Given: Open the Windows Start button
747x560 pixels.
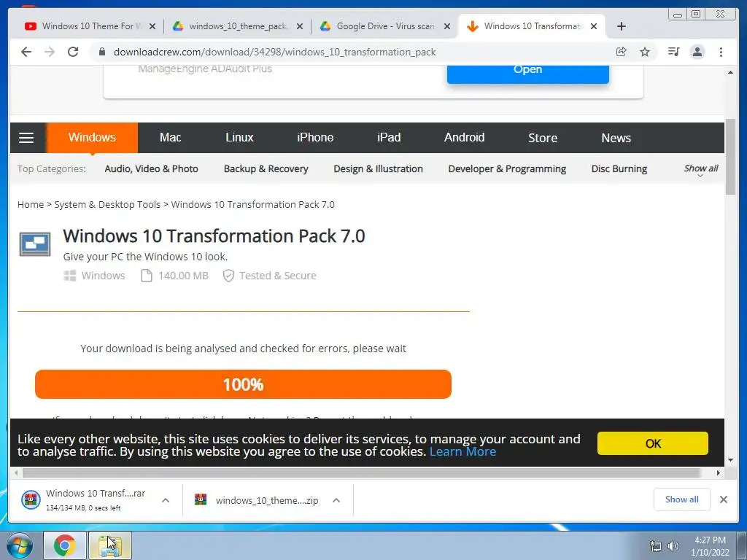Looking at the screenshot, I should click(20, 545).
